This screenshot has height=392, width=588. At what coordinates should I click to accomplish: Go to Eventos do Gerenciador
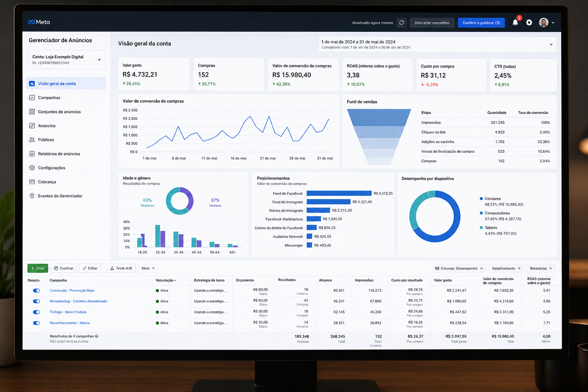[x=60, y=196]
